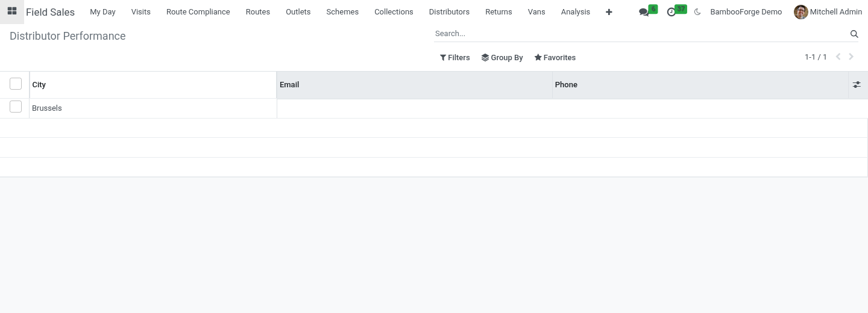Open the conversations chat bubble icon

click(644, 12)
